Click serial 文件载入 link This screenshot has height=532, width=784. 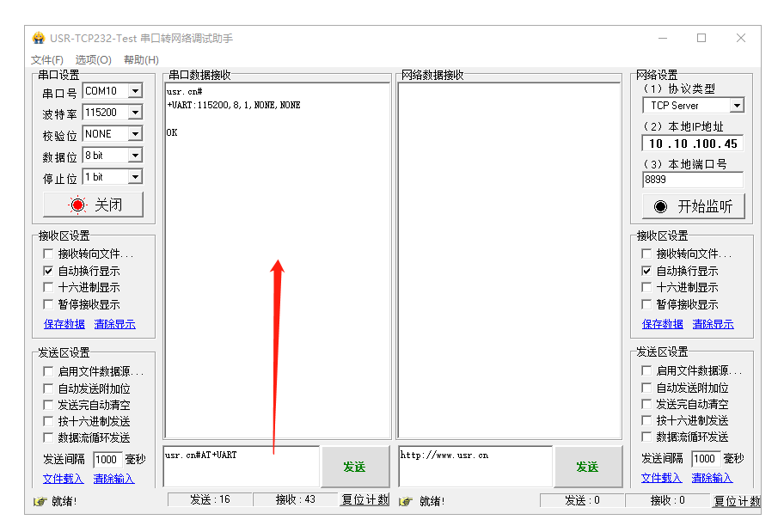[63, 479]
